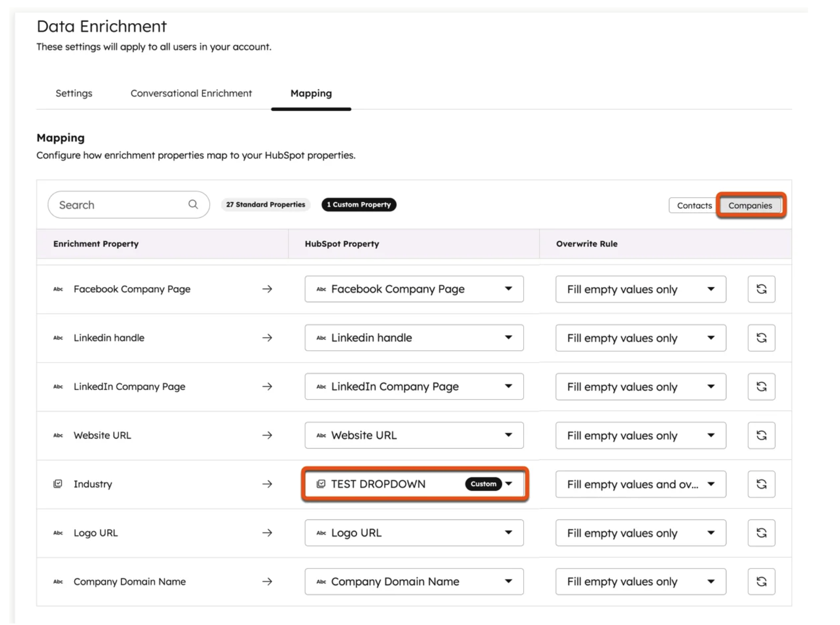The height and width of the screenshot is (625, 840).
Task: Open the Settings tab
Action: pyautogui.click(x=74, y=93)
